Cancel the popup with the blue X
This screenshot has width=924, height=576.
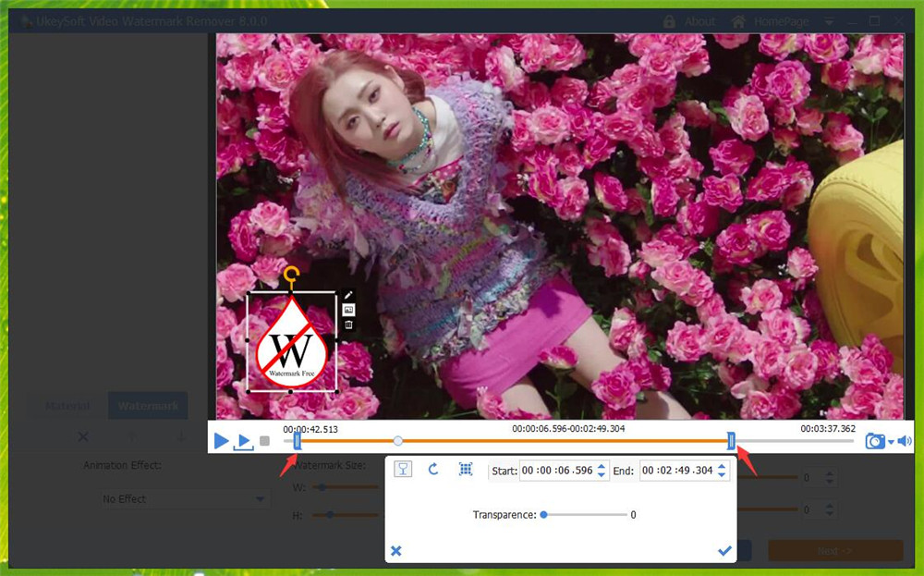pyautogui.click(x=396, y=550)
